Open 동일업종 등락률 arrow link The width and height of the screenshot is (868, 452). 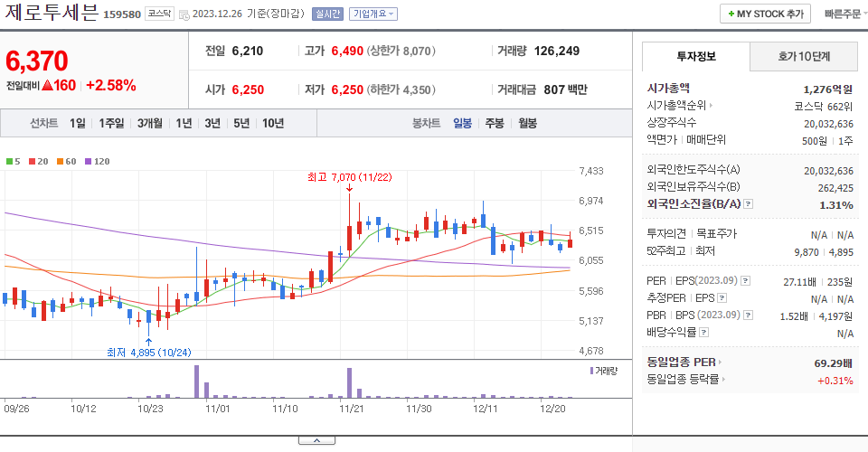723,380
